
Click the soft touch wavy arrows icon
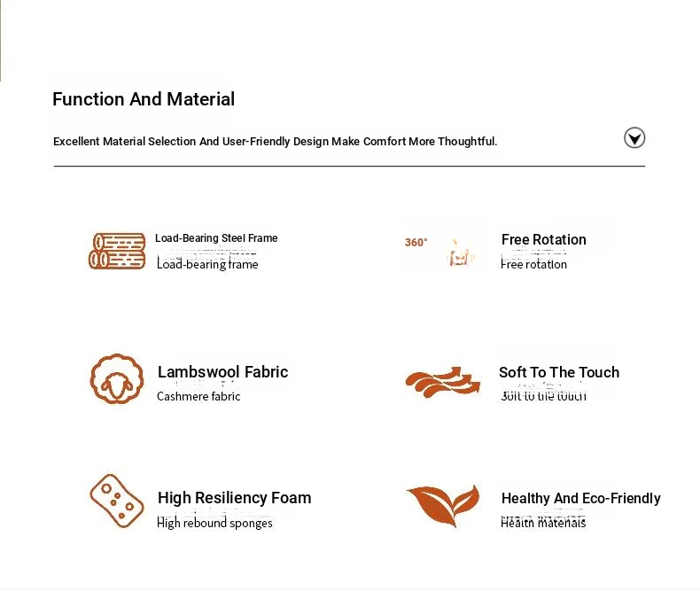[x=443, y=381]
